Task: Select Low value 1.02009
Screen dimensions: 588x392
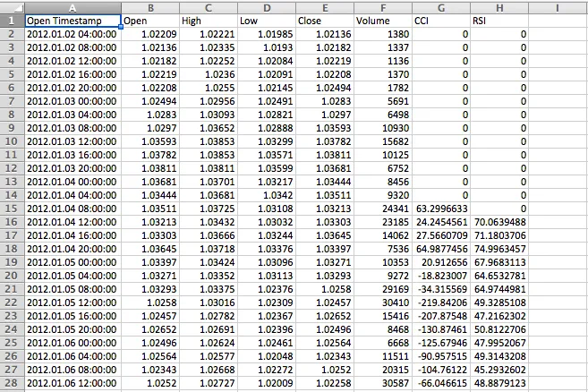Action: point(267,383)
